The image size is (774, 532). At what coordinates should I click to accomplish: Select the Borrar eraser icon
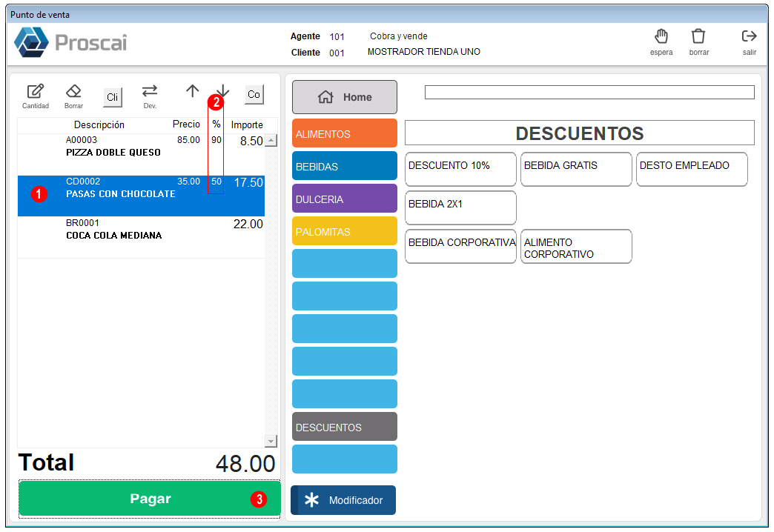pos(73,91)
